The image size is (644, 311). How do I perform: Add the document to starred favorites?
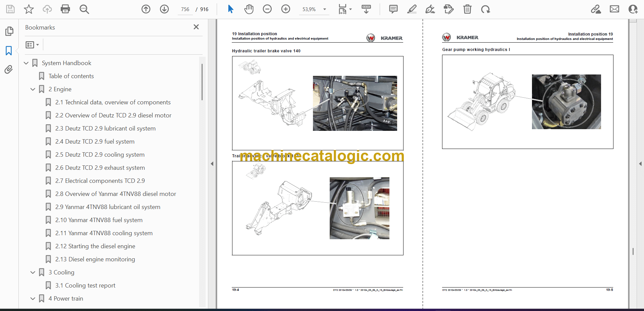29,9
